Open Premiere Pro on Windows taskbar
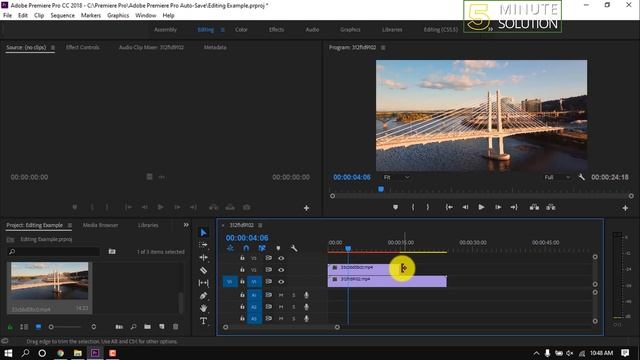The height and width of the screenshot is (360, 640). [95, 353]
